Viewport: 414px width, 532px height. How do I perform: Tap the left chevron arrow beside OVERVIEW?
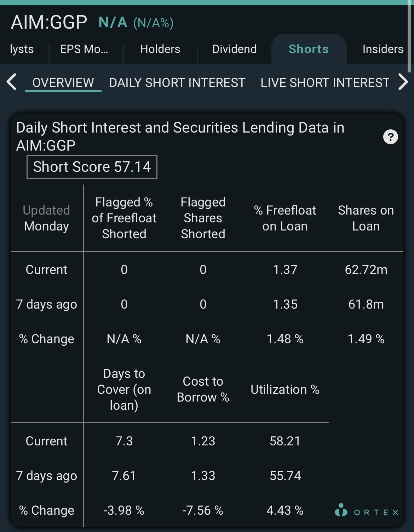point(12,82)
